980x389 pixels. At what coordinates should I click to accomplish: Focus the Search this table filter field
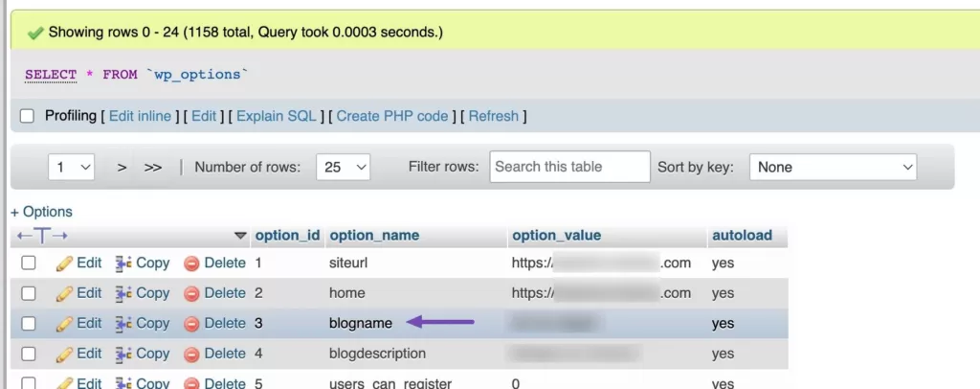(x=569, y=167)
